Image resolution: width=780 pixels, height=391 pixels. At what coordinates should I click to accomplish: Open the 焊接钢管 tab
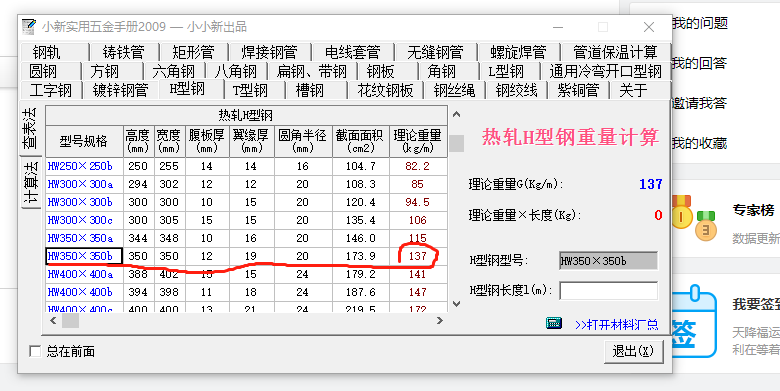(269, 52)
